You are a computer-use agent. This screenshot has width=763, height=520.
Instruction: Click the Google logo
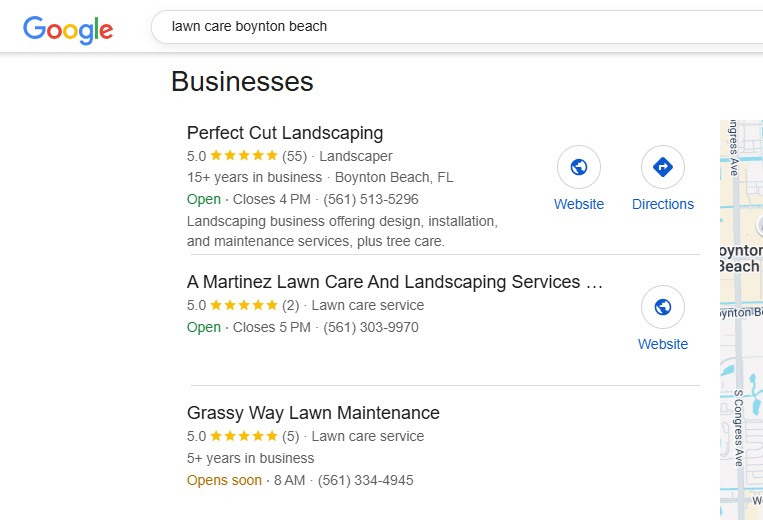[x=68, y=28]
